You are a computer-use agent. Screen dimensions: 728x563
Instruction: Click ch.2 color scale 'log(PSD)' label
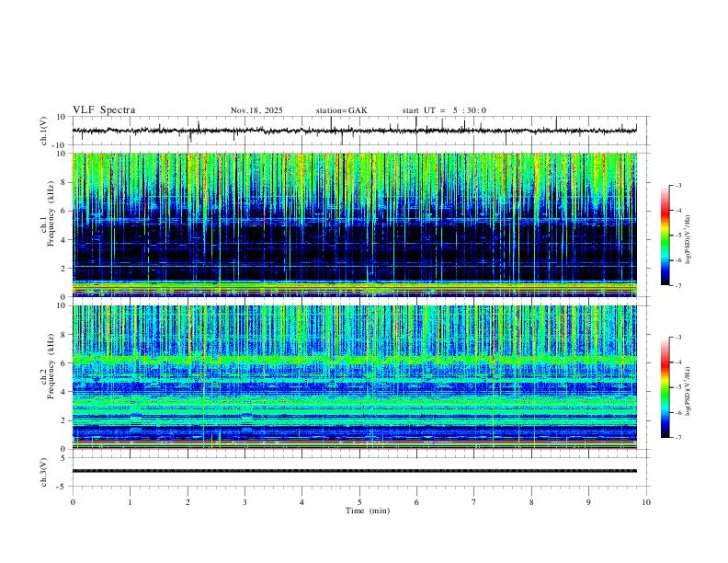(x=688, y=391)
